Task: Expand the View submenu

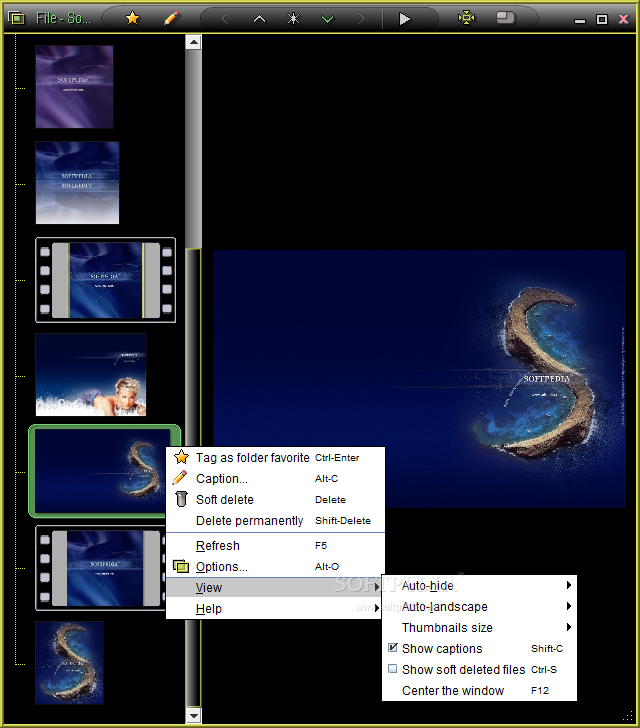Action: (275, 588)
